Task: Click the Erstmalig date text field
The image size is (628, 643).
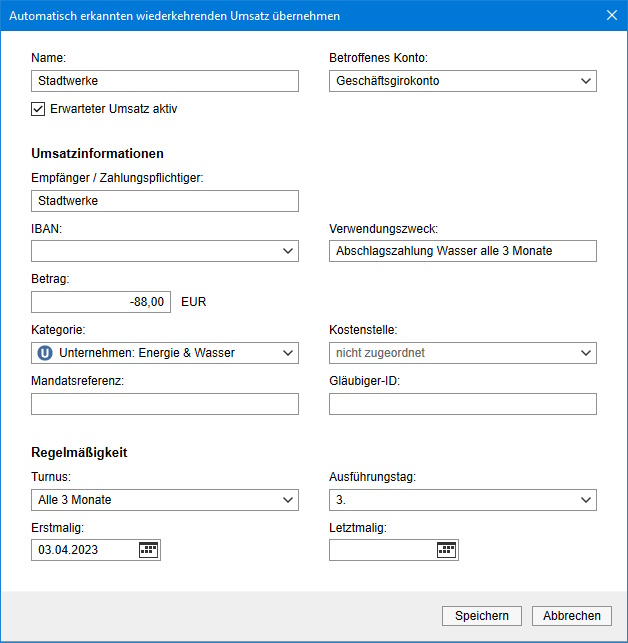Action: tap(84, 550)
